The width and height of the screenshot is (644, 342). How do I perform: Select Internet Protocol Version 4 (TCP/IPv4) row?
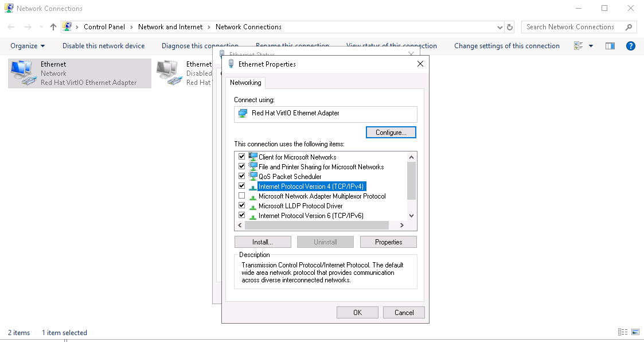click(x=311, y=186)
